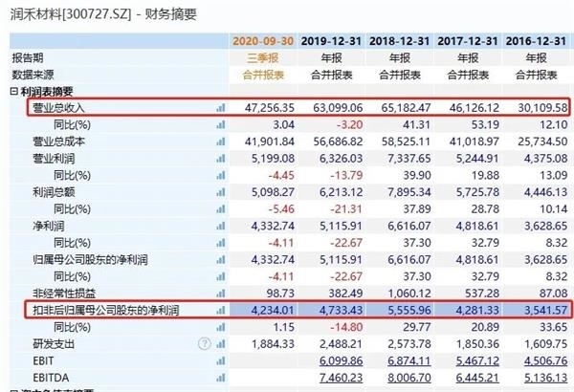Select the 净利润 row label
This screenshot has width=574, height=392.
click(49, 226)
